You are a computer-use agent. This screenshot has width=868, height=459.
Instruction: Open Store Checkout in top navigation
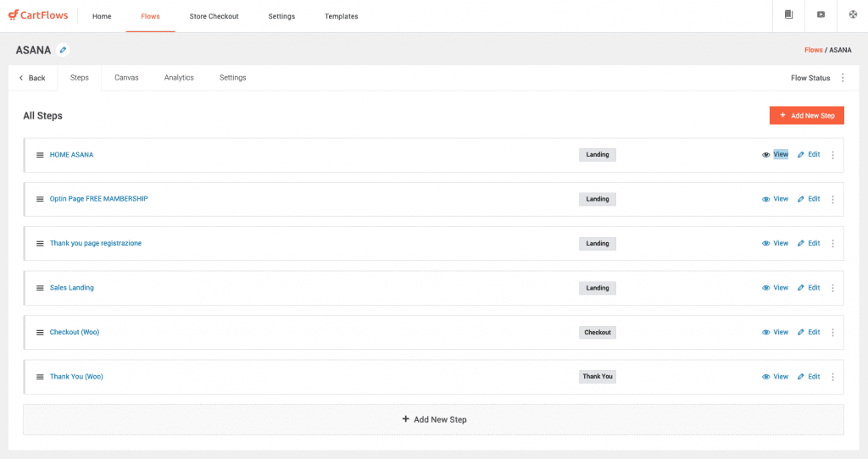coord(214,16)
